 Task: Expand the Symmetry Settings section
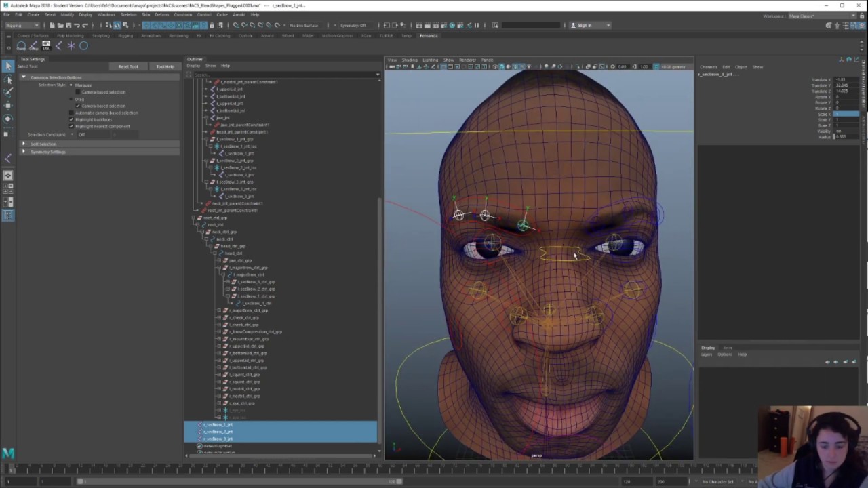click(23, 152)
